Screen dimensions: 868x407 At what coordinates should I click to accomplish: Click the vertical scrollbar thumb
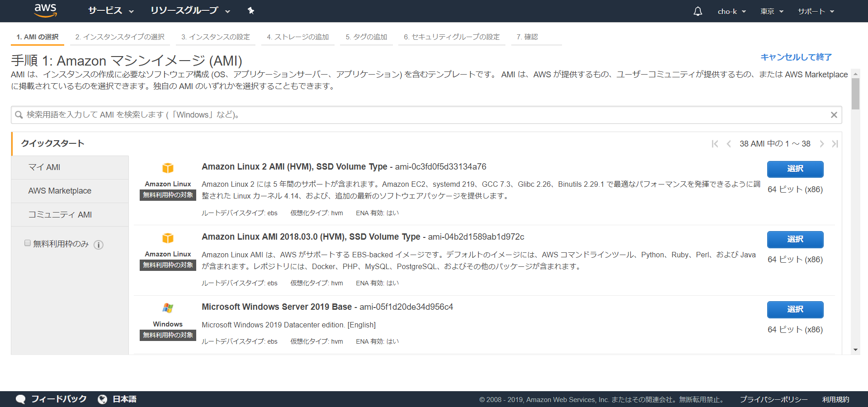point(855,94)
